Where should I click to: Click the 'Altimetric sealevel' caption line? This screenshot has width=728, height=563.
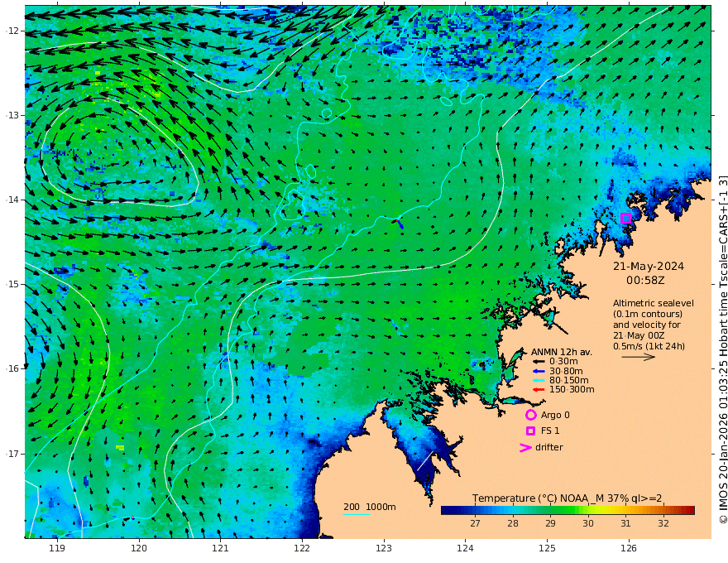[654, 303]
